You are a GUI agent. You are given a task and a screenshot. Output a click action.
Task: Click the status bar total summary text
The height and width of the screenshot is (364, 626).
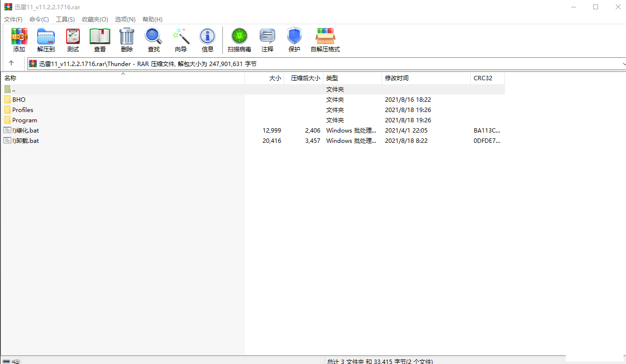click(380, 361)
